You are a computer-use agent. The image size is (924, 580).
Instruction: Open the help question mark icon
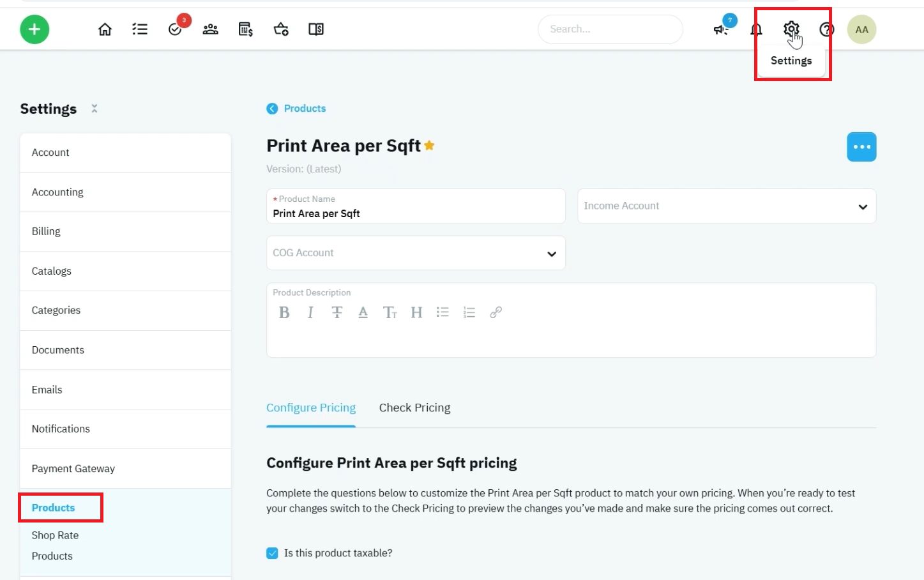tap(827, 29)
